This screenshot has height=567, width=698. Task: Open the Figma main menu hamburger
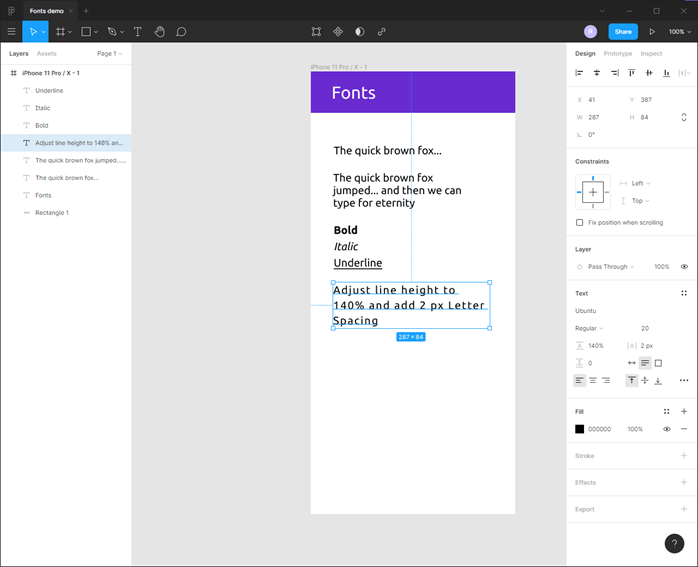tap(11, 32)
